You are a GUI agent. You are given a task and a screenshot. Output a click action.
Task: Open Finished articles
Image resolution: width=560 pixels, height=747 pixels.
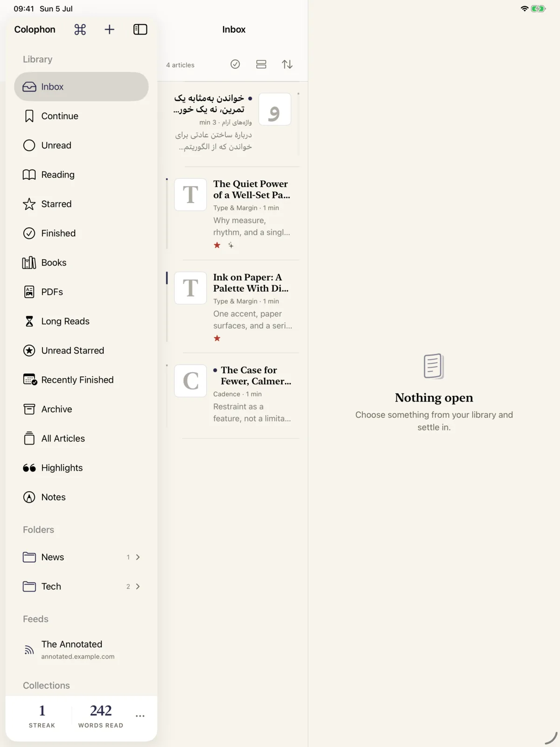(x=81, y=233)
